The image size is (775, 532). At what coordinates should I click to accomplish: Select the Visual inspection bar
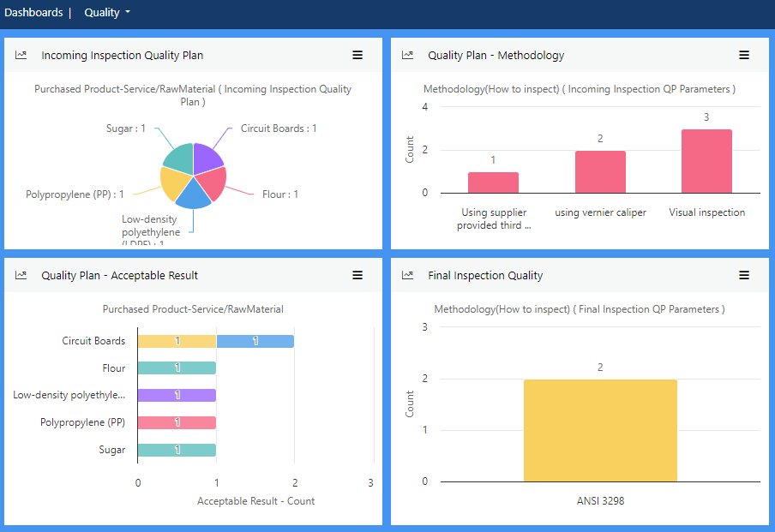pos(706,161)
